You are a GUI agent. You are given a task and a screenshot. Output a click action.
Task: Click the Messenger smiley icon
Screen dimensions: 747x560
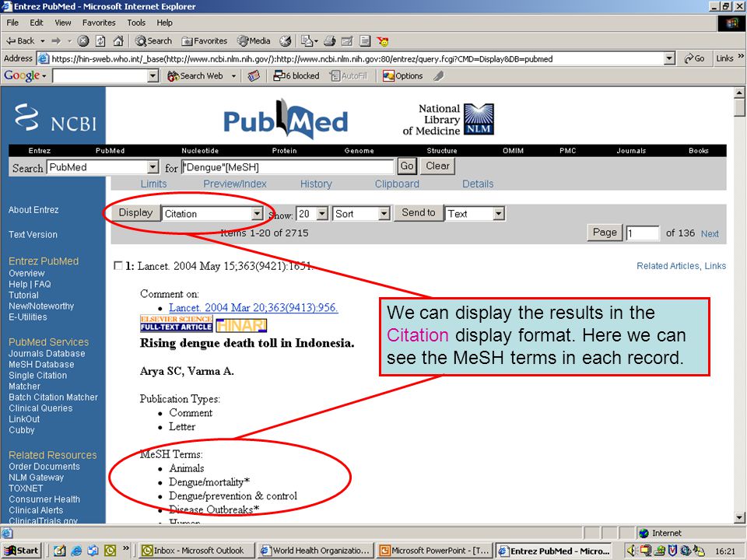click(383, 41)
